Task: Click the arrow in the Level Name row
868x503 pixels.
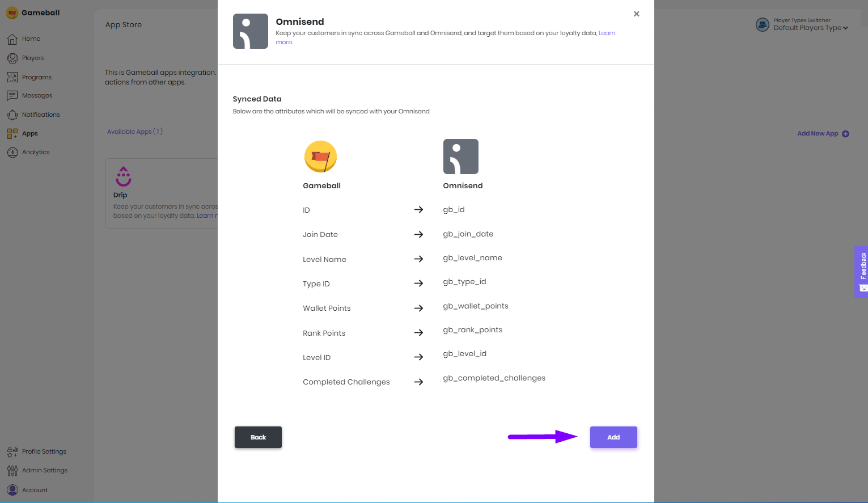Action: point(418,259)
